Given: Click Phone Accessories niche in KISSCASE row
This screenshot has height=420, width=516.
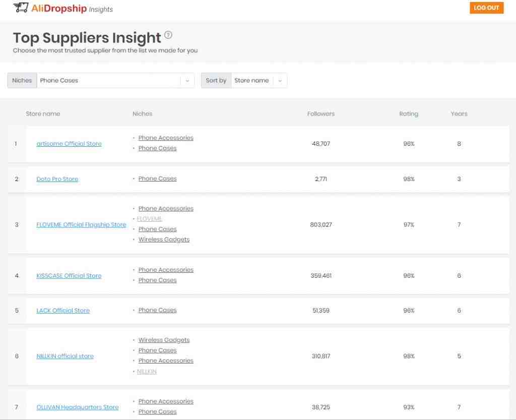Looking at the screenshot, I should point(166,270).
